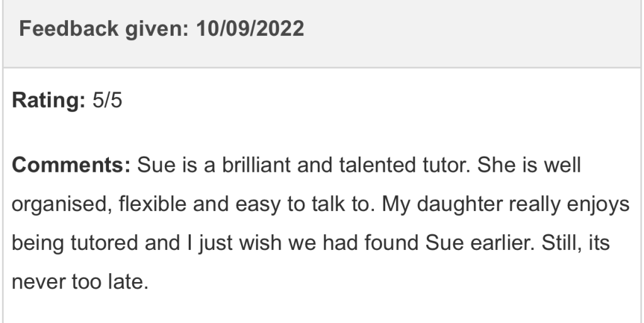Click the first "Sue" after Comments label

coord(152,166)
